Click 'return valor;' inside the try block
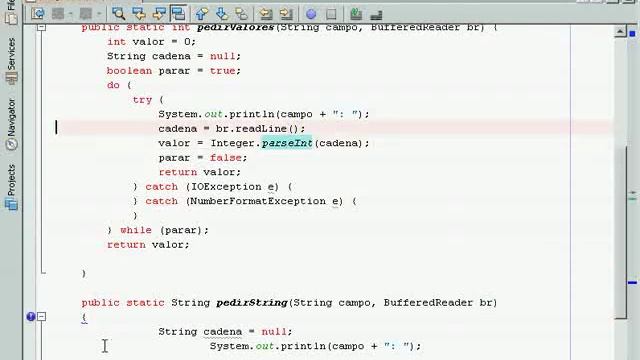 tap(200, 172)
